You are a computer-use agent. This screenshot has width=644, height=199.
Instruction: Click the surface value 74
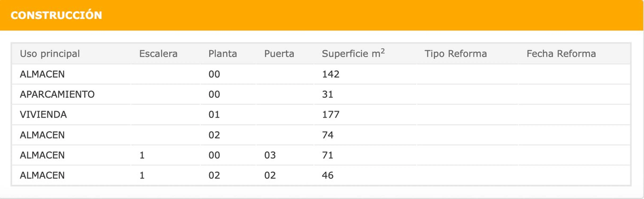coord(328,135)
